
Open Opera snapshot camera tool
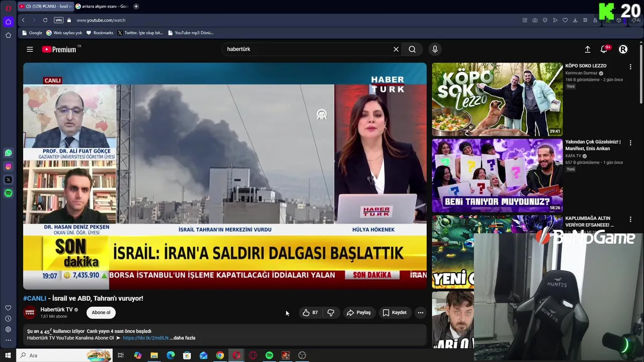(535, 20)
